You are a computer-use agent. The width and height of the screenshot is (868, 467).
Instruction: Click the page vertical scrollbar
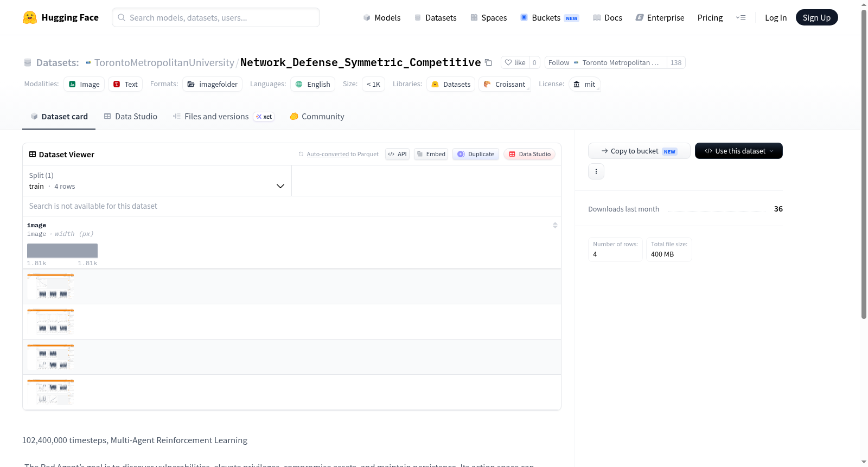[x=864, y=164]
